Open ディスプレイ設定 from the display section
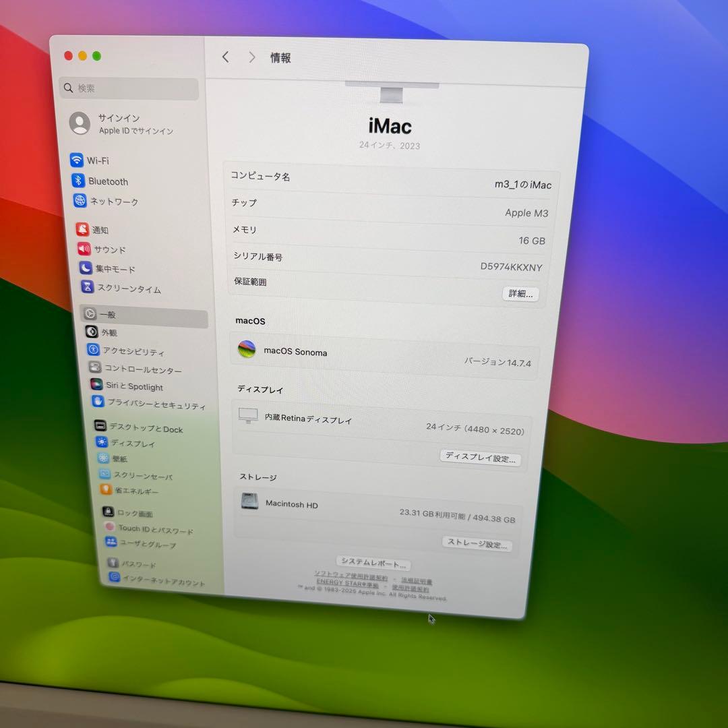 (x=480, y=457)
